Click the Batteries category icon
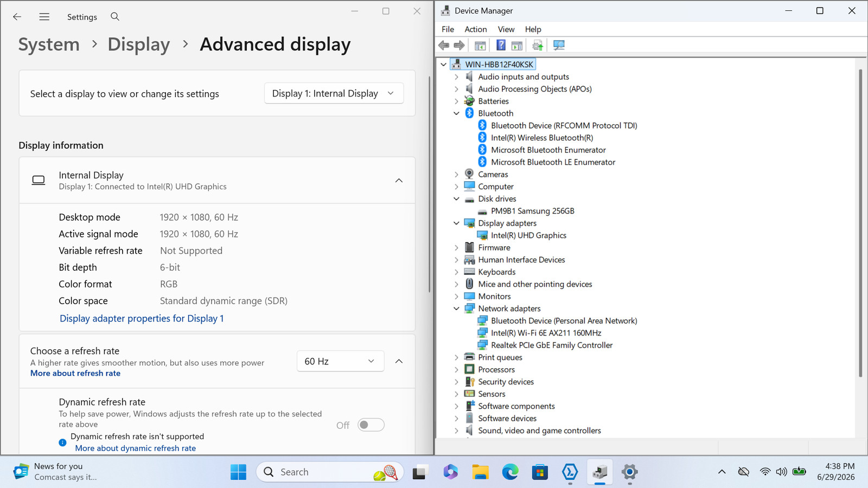This screenshot has width=868, height=488. pyautogui.click(x=469, y=101)
